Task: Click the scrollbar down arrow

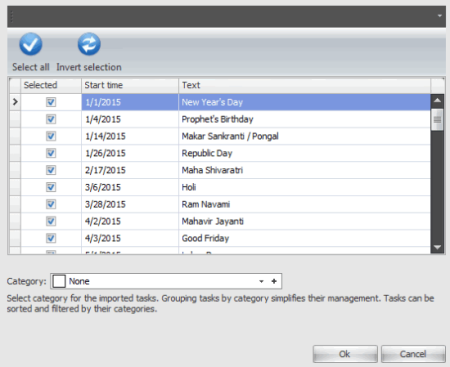Action: 437,247
